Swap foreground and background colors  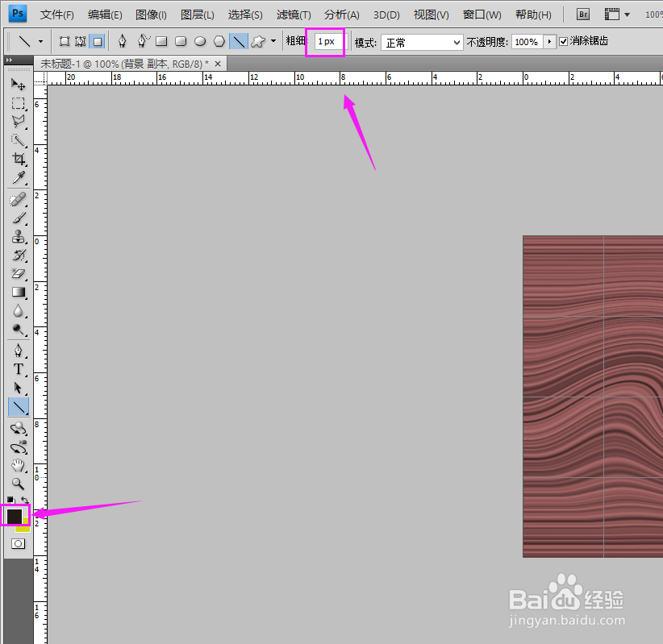(x=25, y=500)
